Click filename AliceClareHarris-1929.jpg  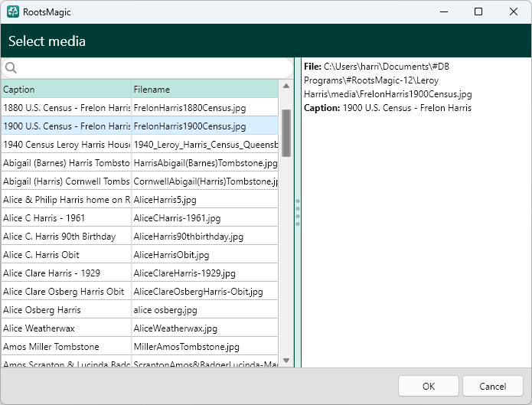click(184, 273)
